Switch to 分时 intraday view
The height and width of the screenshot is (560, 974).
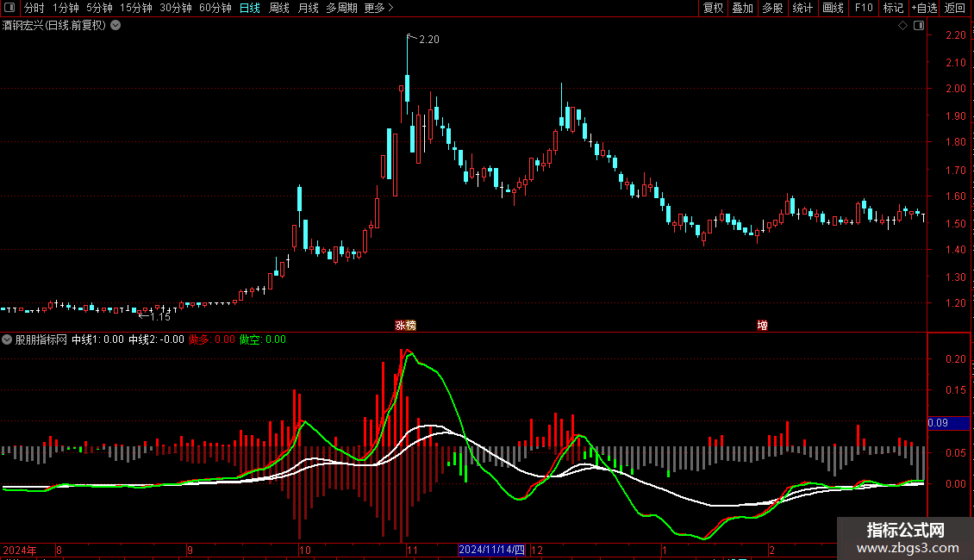[34, 8]
